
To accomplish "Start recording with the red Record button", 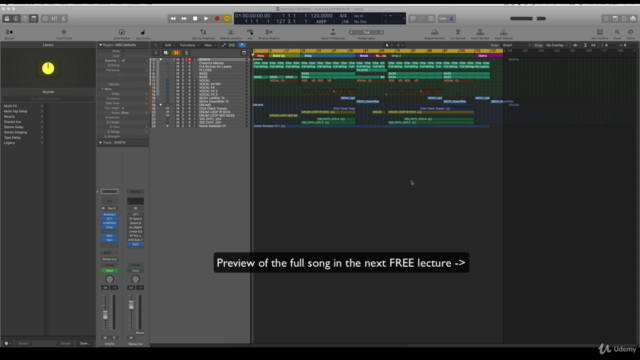I will click(x=217, y=18).
